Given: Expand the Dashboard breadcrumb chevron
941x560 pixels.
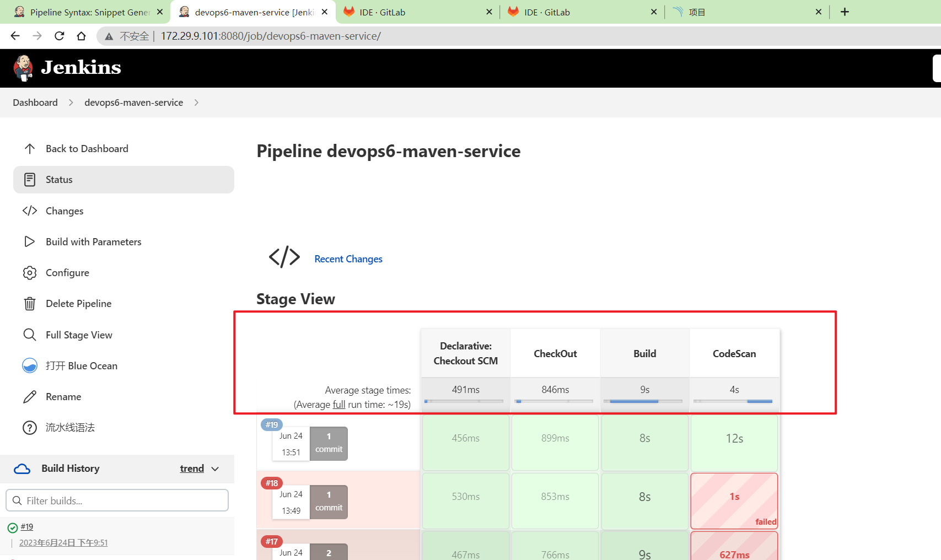Looking at the screenshot, I should (x=71, y=103).
